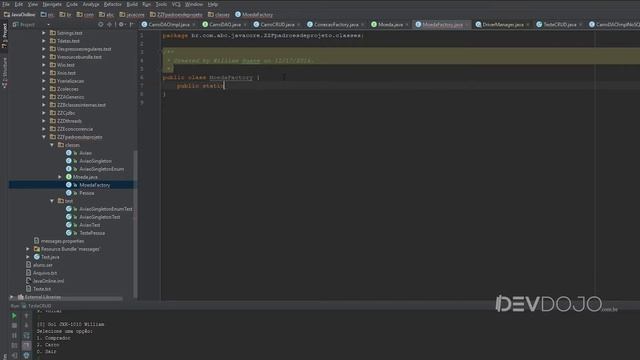Click the classes breadcrumb folder
Screen dimensions: 640x360
click(x=219, y=14)
